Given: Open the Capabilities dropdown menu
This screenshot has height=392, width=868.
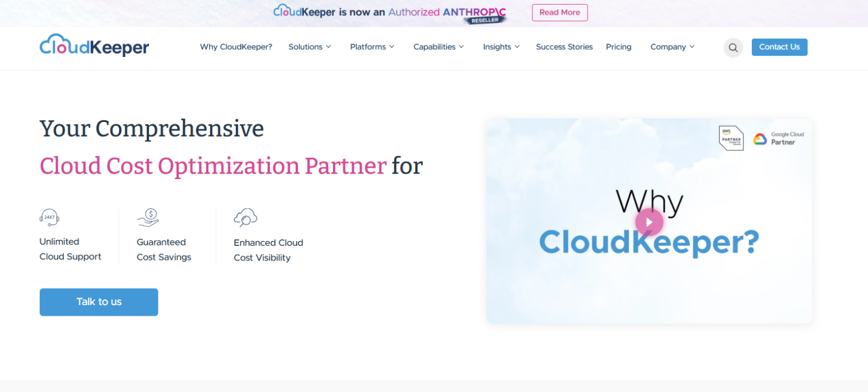Looking at the screenshot, I should [438, 46].
